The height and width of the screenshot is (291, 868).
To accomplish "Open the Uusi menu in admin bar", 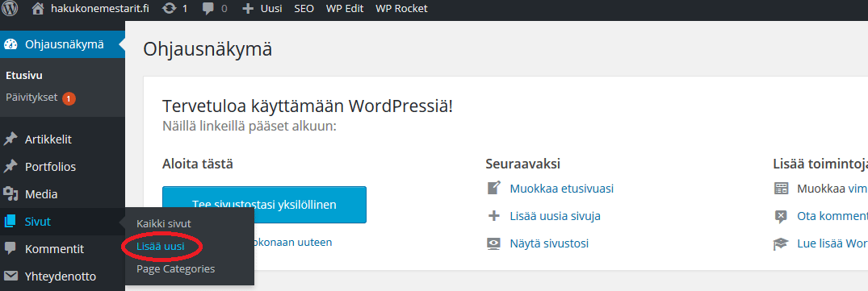I will (271, 9).
